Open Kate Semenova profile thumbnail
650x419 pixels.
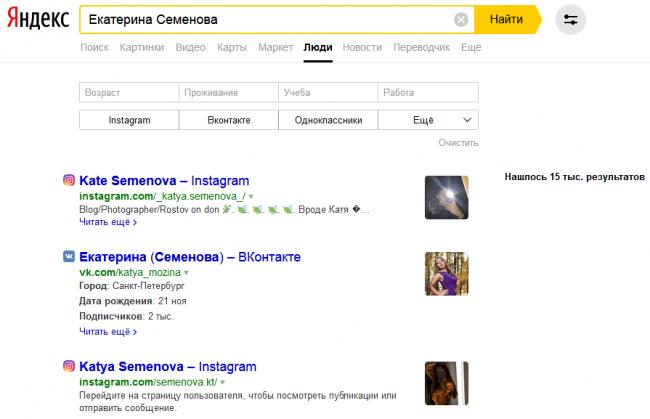[x=446, y=198]
